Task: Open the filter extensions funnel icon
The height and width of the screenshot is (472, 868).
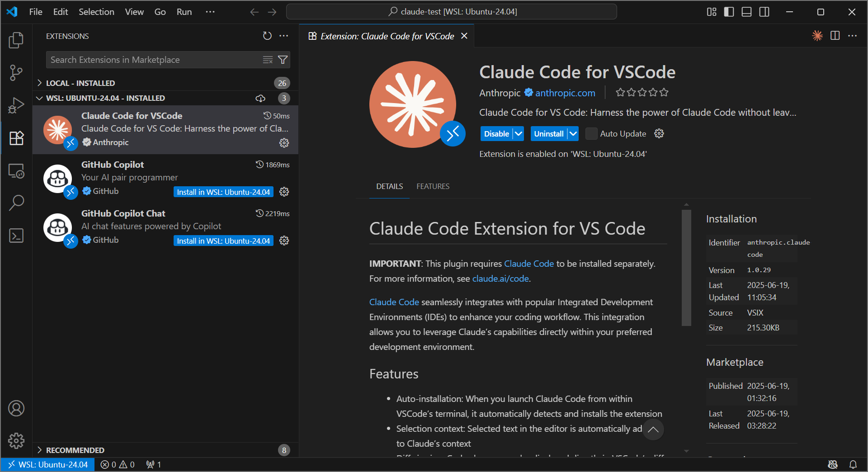Action: pos(283,60)
